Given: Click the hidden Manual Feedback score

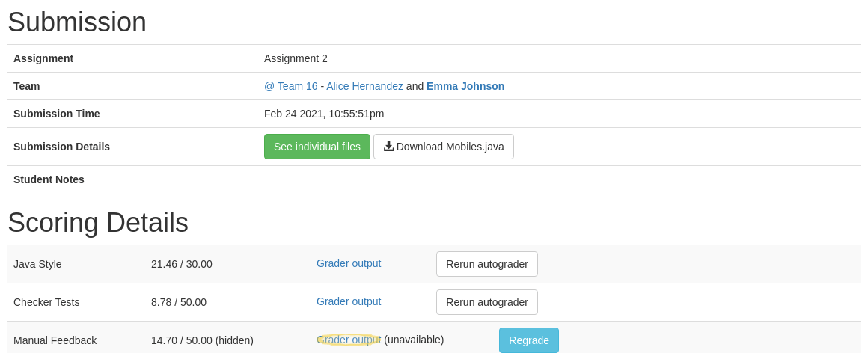Looking at the screenshot, I should click(x=202, y=340).
